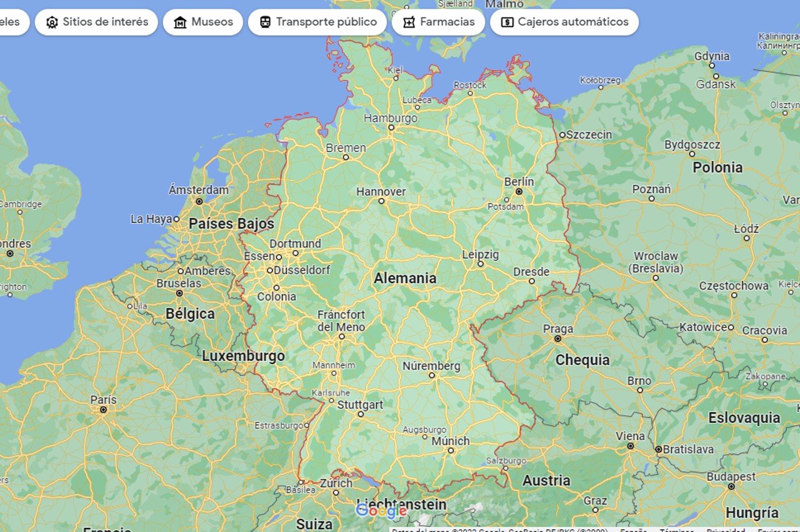This screenshot has height=532, width=800.
Task: Open the Alemania country label
Action: pos(405,278)
